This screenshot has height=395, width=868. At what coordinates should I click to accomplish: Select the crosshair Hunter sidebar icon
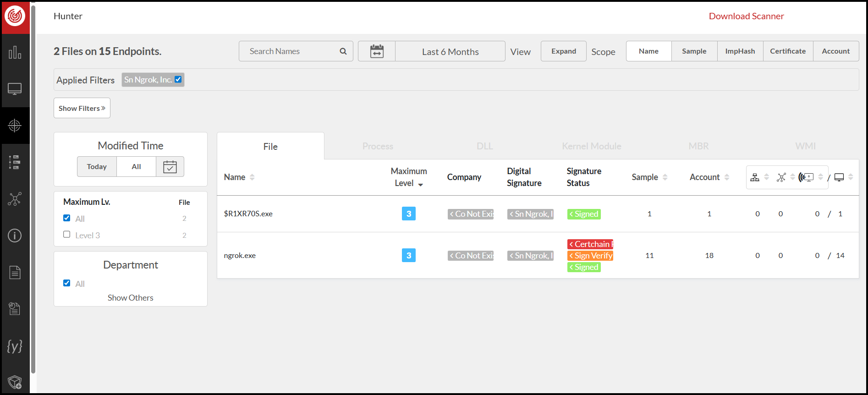[x=15, y=126]
